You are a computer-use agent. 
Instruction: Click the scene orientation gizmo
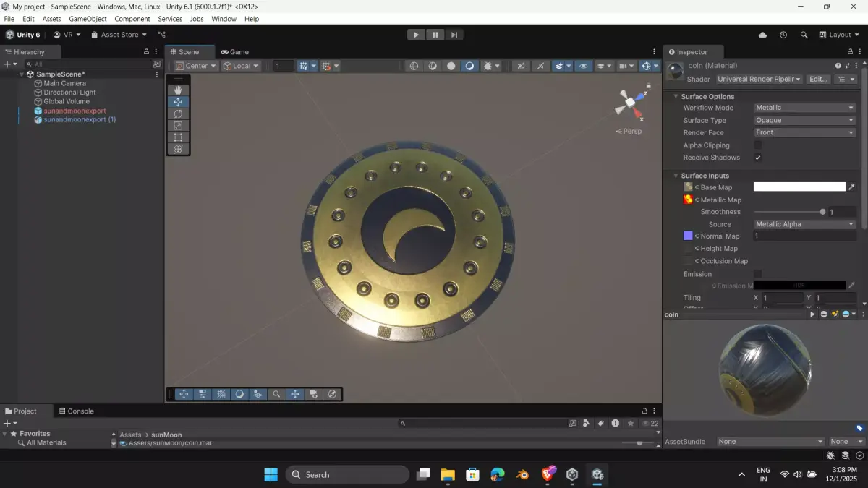629,103
